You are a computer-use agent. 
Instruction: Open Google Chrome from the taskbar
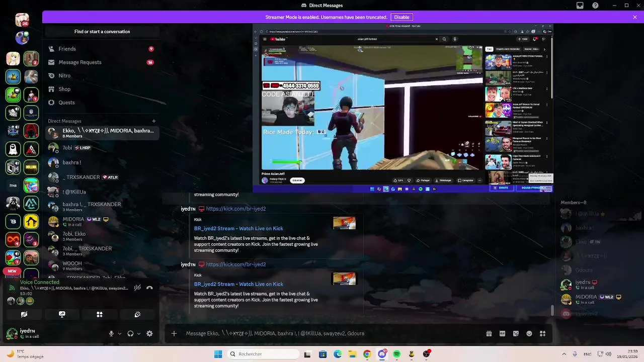click(367, 354)
